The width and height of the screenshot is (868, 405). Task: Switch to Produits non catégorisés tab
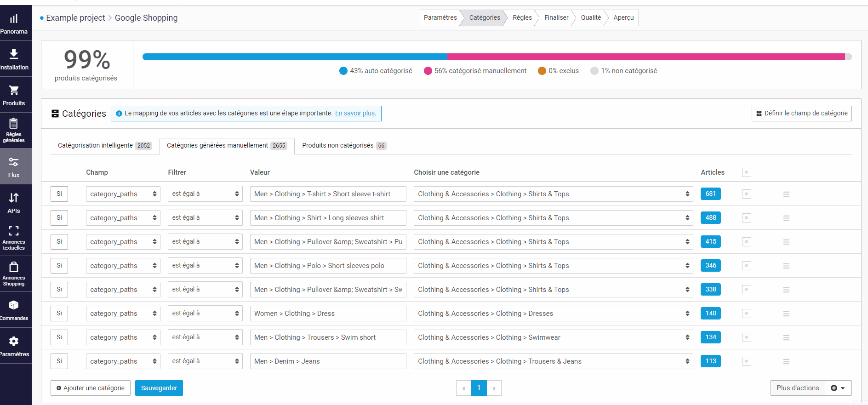[344, 146]
